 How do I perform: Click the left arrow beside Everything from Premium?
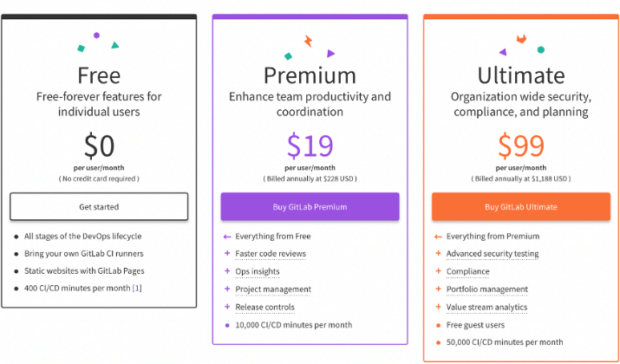click(438, 237)
